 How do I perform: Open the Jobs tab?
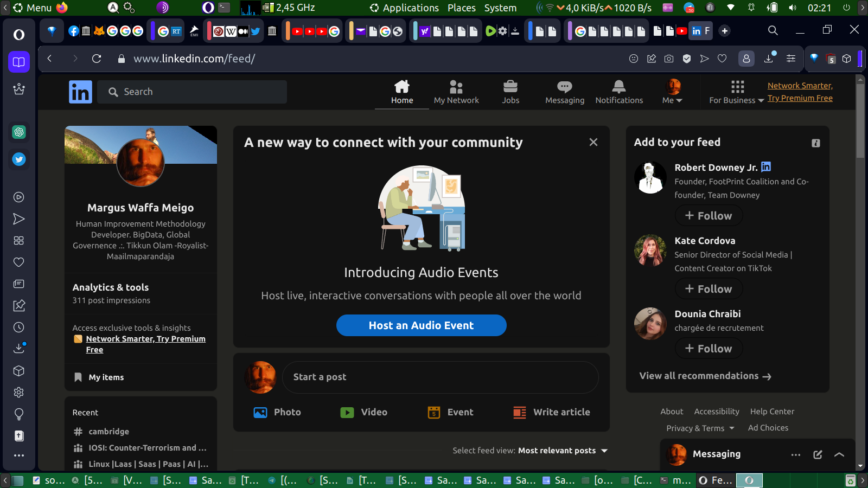pos(510,92)
